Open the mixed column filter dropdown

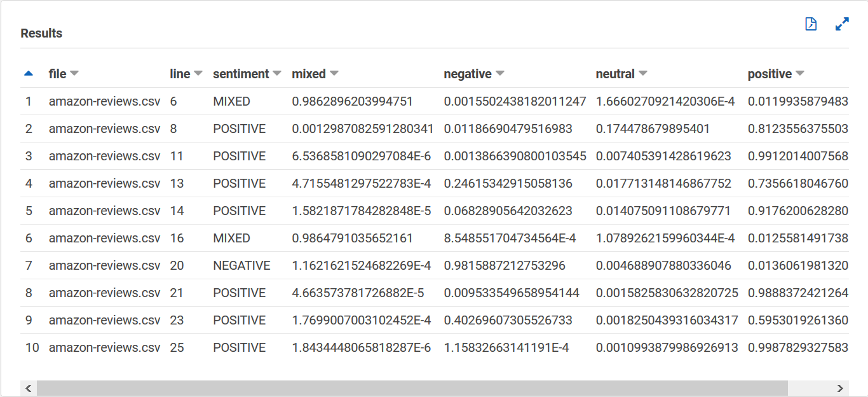point(334,73)
